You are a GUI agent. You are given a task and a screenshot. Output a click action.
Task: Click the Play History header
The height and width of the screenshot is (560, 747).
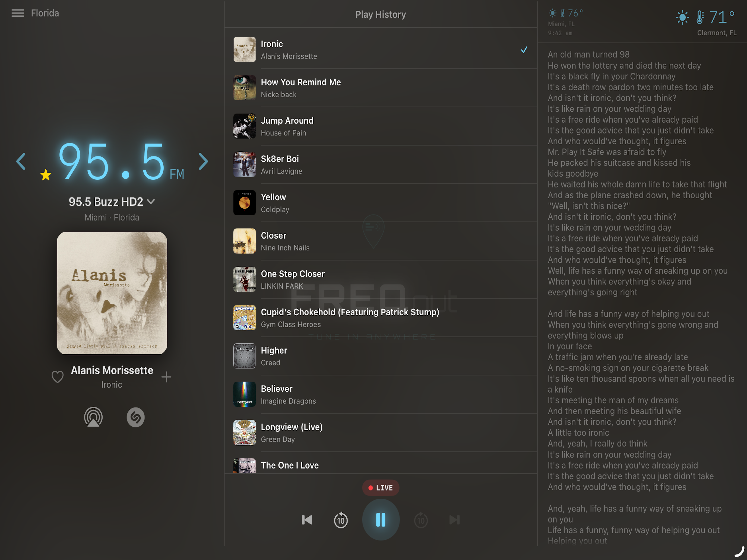point(381,14)
